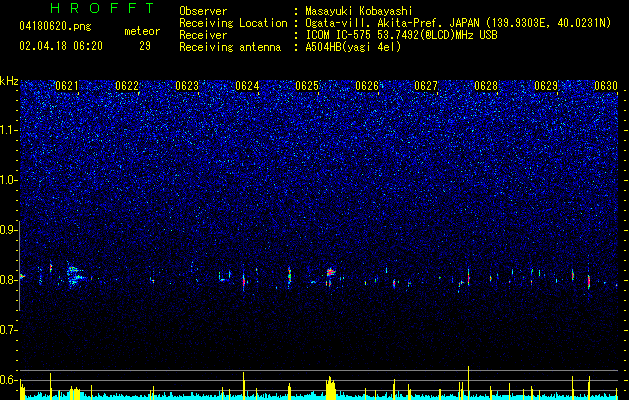
Task: Click the meteor label
Action: tap(142, 31)
